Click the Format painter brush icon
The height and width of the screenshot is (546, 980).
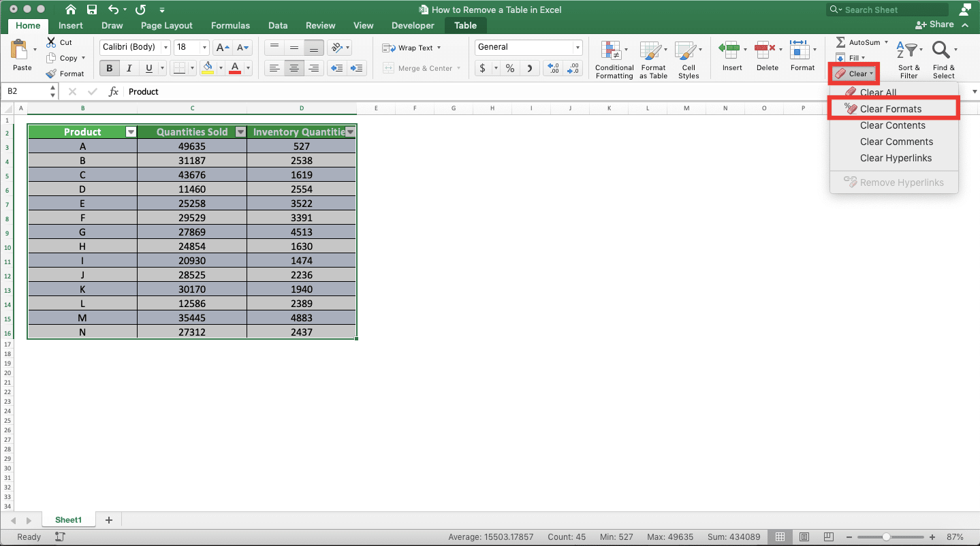coord(51,74)
